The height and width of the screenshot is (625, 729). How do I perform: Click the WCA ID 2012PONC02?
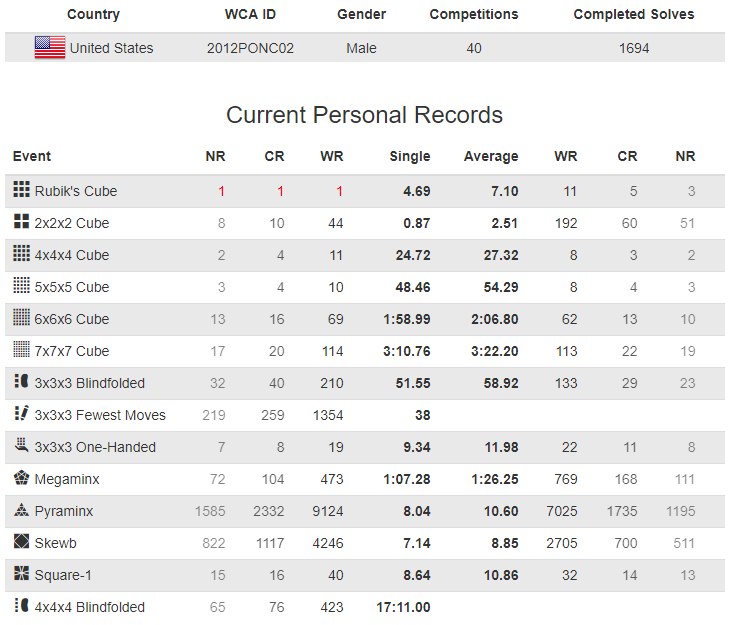(x=250, y=48)
